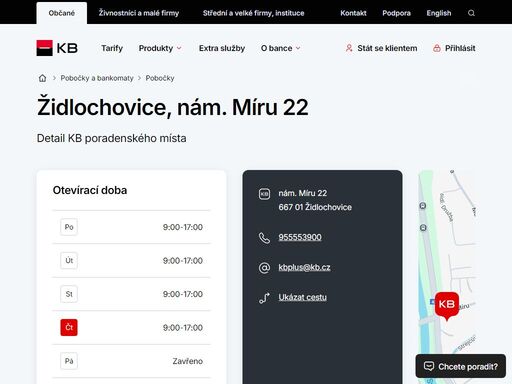Click the Židlochovice, nám. Míru 22 heading
Viewport: 512px width, 384px height.
(x=173, y=107)
